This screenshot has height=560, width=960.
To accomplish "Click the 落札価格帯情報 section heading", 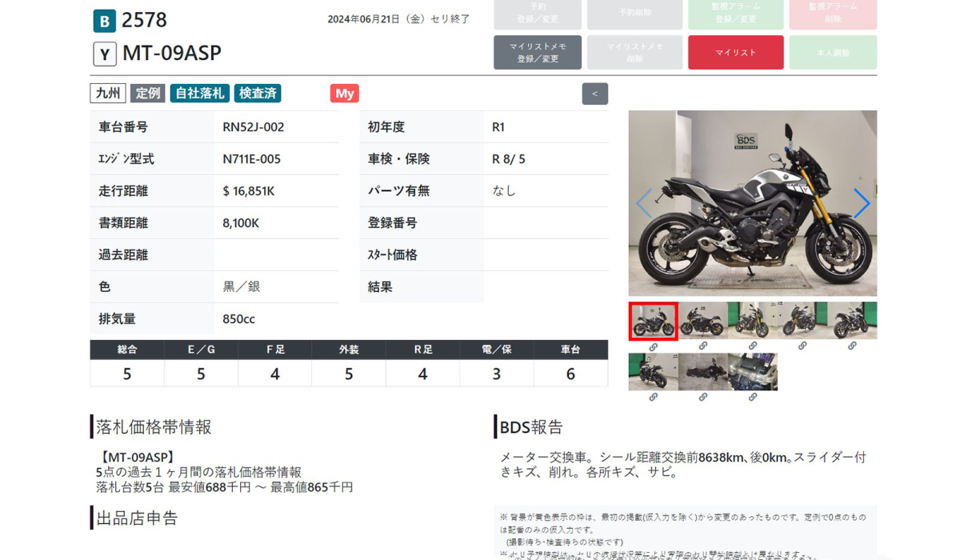I will tap(154, 427).
